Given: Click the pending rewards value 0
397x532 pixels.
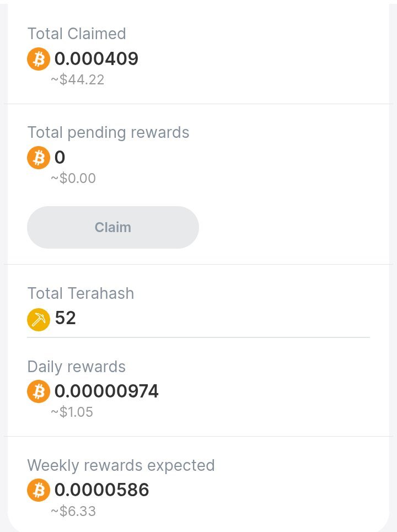Looking at the screenshot, I should [60, 158].
